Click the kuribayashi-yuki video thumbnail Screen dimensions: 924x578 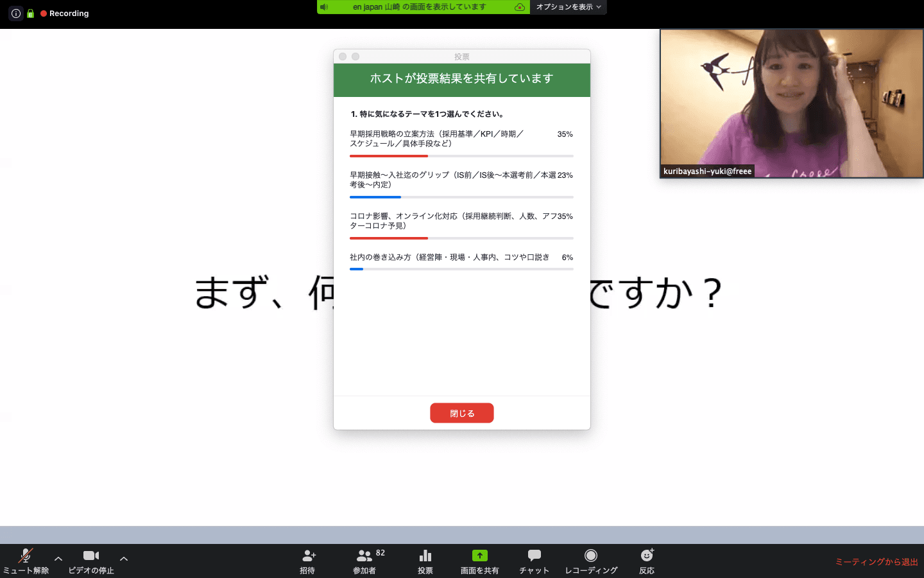(791, 103)
